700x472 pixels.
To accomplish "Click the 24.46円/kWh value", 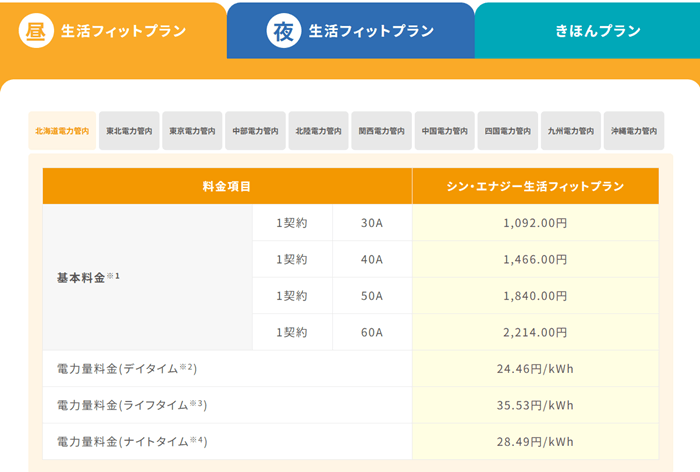I will [x=535, y=368].
